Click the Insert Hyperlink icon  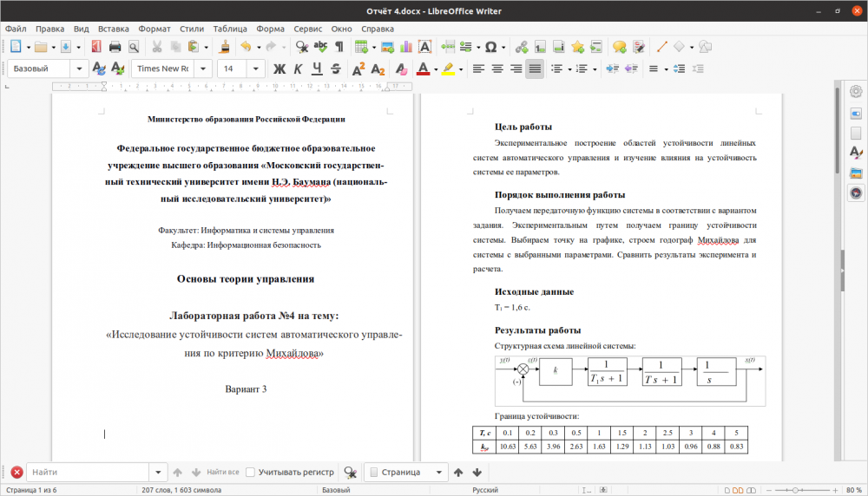[x=522, y=47]
